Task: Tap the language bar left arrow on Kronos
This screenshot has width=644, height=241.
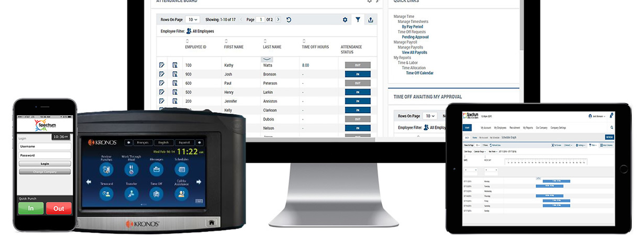Action: pyautogui.click(x=128, y=143)
